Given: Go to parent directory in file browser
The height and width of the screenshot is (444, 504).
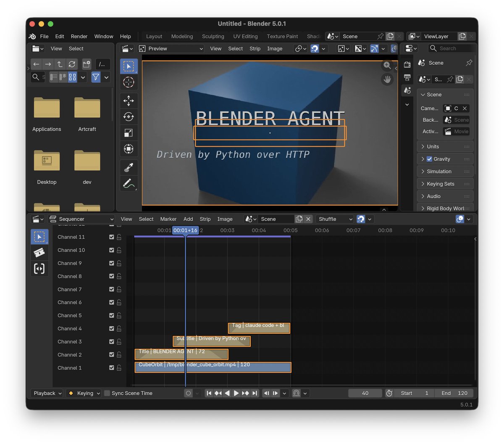Looking at the screenshot, I should point(60,64).
